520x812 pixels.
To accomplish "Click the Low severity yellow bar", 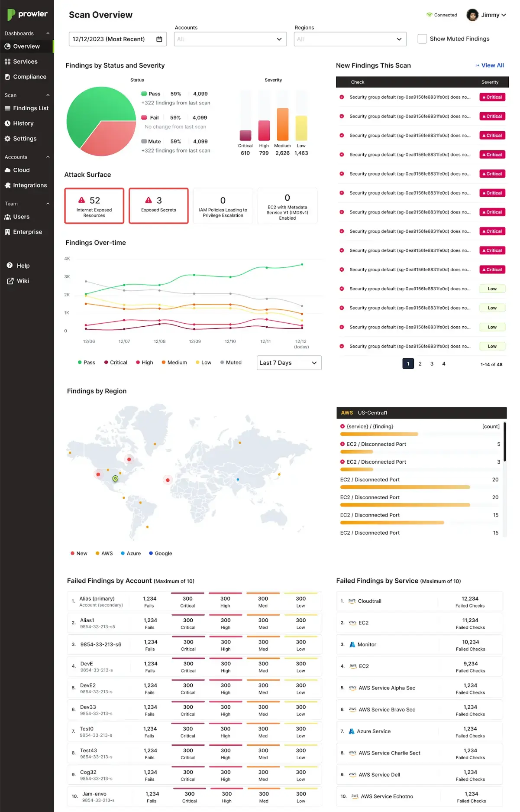I will 301,128.
